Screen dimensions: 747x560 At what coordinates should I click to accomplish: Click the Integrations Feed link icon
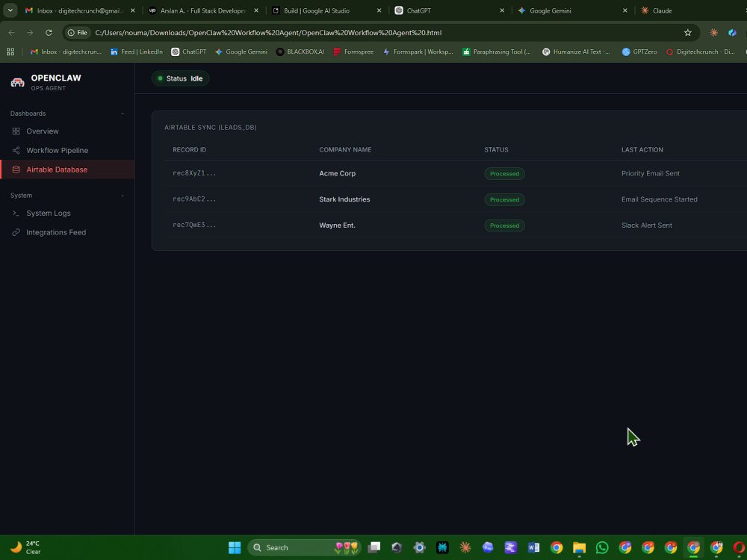[x=16, y=232]
